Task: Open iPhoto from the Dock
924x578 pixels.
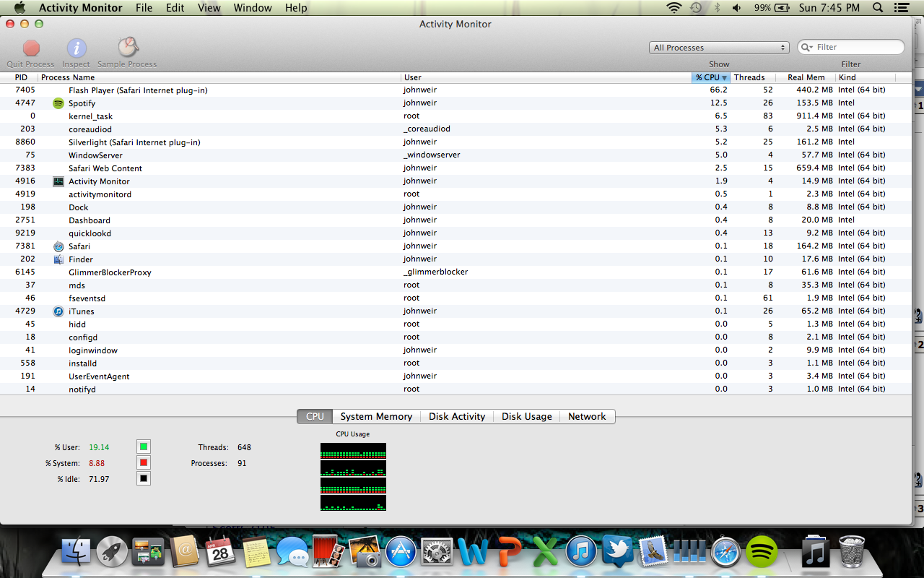Action: click(365, 553)
